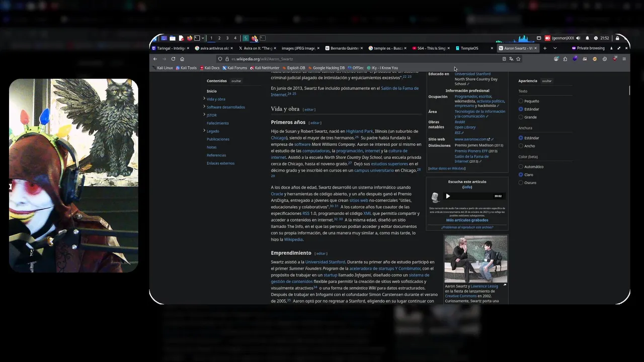Open Kali NetHunter bookmark
644x362 pixels.
tap(265, 68)
